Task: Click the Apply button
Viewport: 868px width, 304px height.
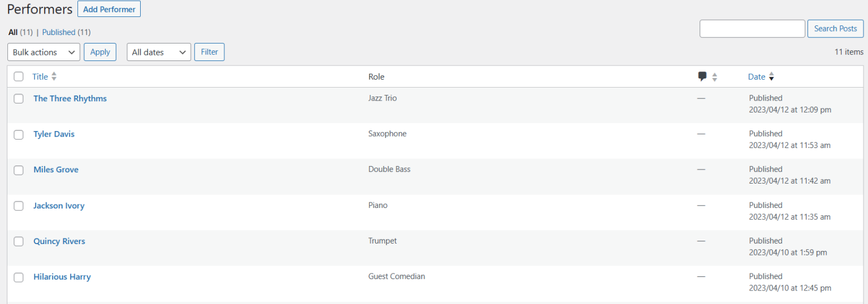Action: (100, 52)
